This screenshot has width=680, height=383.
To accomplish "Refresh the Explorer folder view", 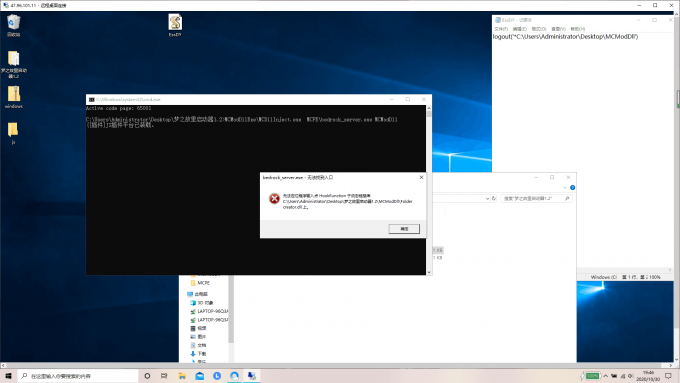I will [494, 198].
